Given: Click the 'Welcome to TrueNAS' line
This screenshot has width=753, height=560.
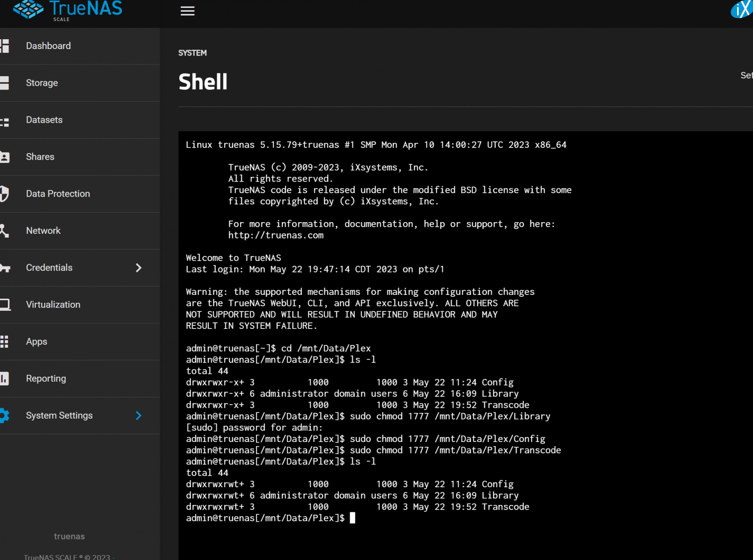Looking at the screenshot, I should (x=233, y=258).
